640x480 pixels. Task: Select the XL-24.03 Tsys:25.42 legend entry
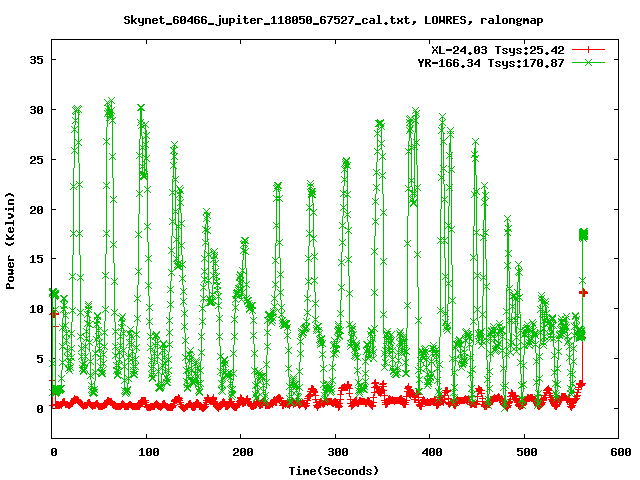[x=498, y=50]
